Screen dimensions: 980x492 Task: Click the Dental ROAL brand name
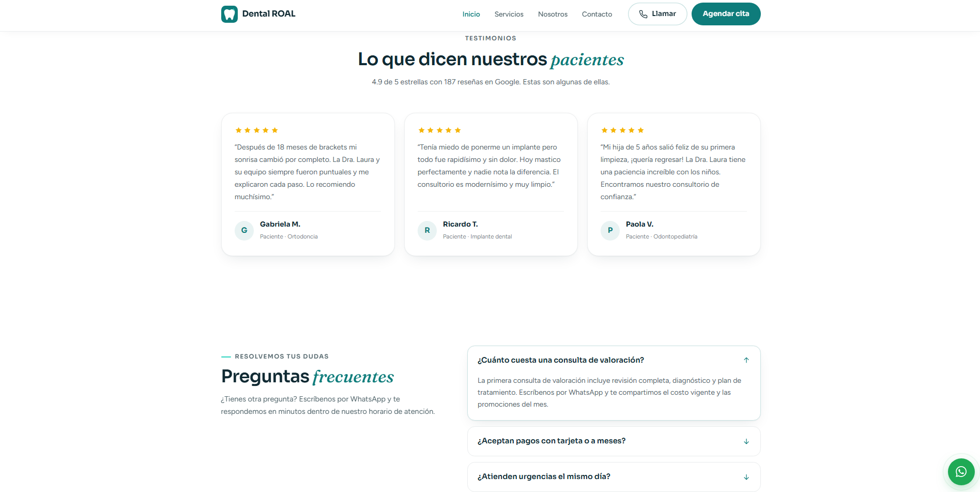coord(269,14)
